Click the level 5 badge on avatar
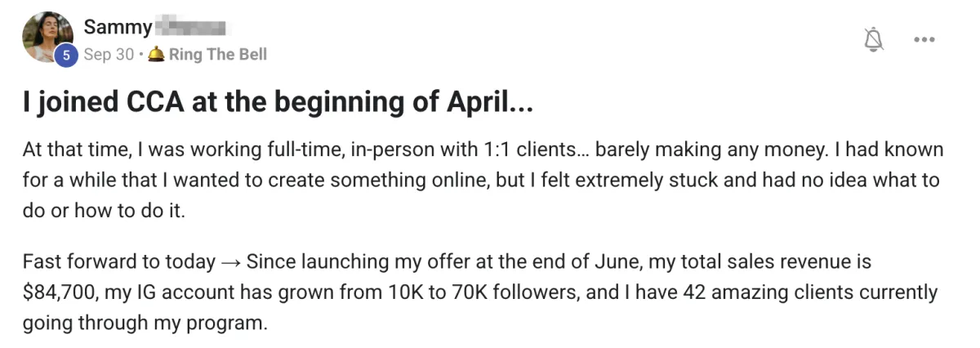Screen dimensions: 980x348 pyautogui.click(x=68, y=55)
